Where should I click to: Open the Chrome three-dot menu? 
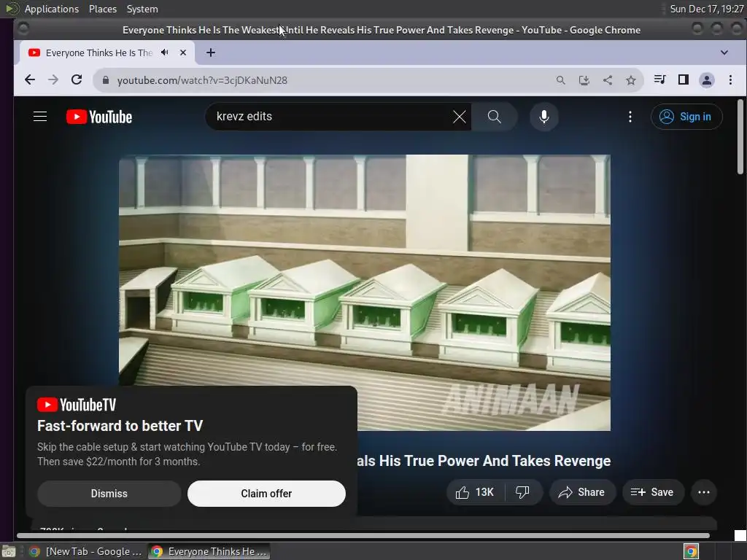tap(730, 80)
